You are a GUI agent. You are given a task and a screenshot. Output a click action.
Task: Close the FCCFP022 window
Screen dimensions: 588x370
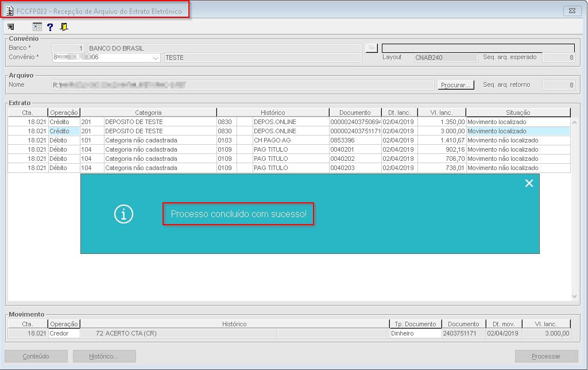(x=572, y=11)
